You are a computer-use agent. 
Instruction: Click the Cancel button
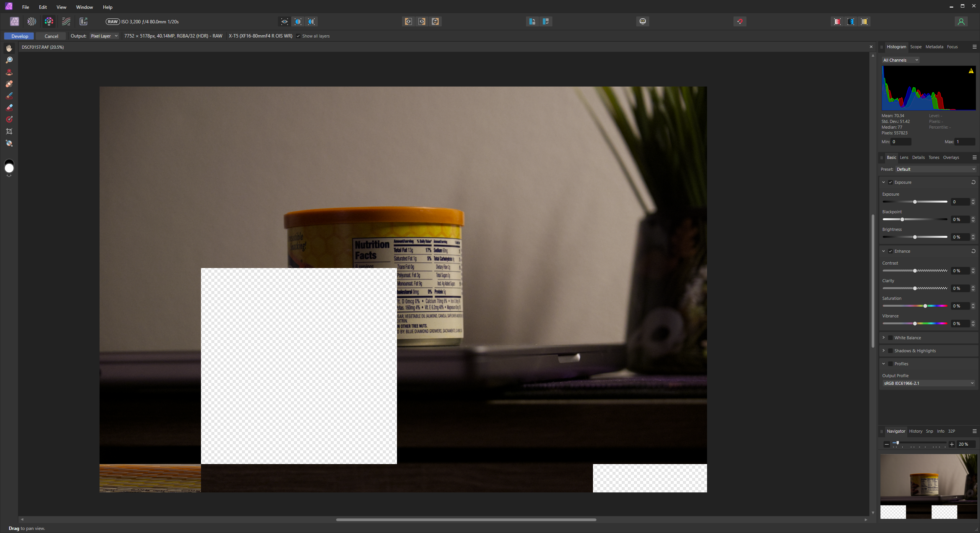click(x=51, y=36)
